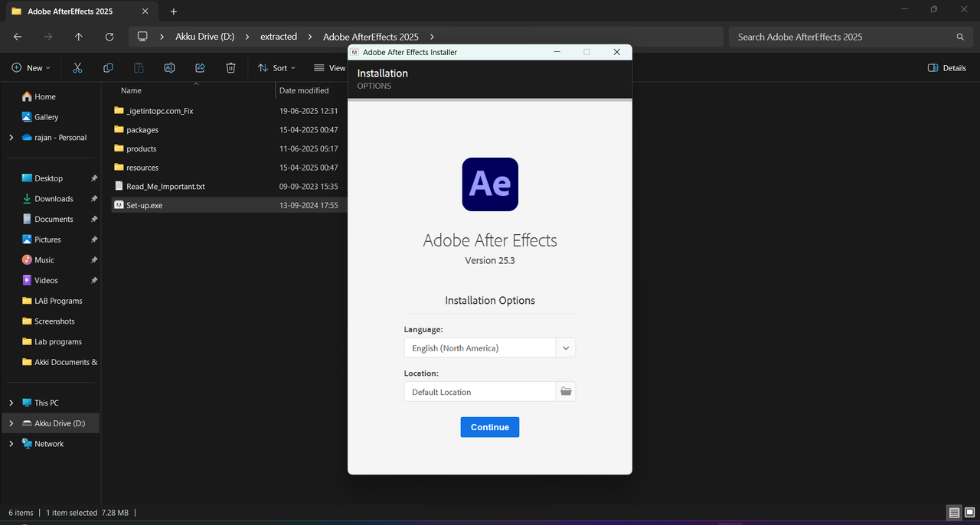Unpin Downloads using its pin icon
Image resolution: width=980 pixels, height=525 pixels.
(x=94, y=199)
